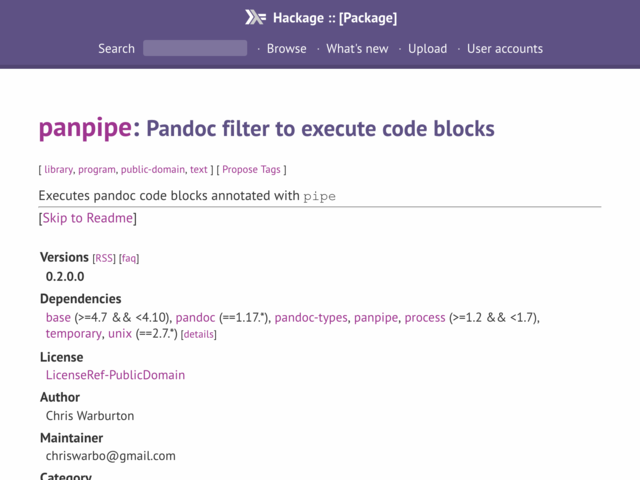Open the pandoc-types dependency link
The height and width of the screenshot is (480, 640).
[311, 318]
